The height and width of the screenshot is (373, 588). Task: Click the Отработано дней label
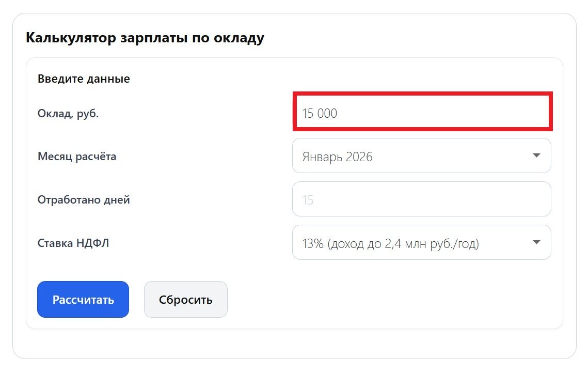(84, 199)
